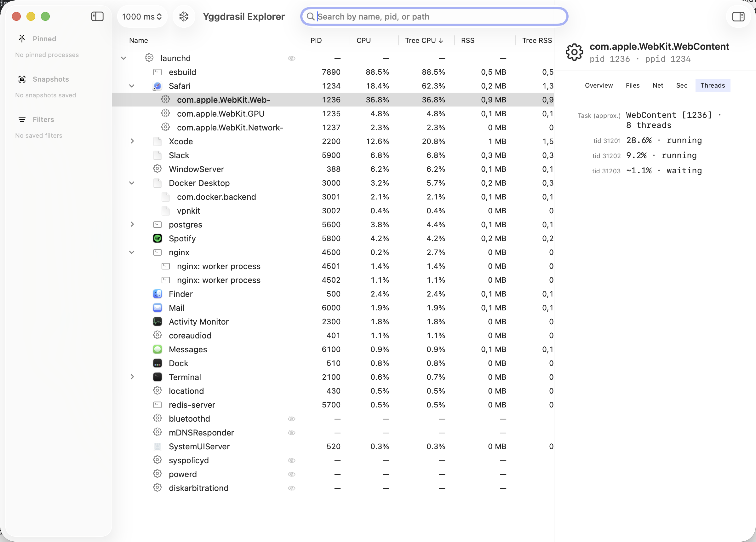Image resolution: width=756 pixels, height=542 pixels.
Task: Select the com.apple.WebKit.Network- process row
Action: coord(333,127)
